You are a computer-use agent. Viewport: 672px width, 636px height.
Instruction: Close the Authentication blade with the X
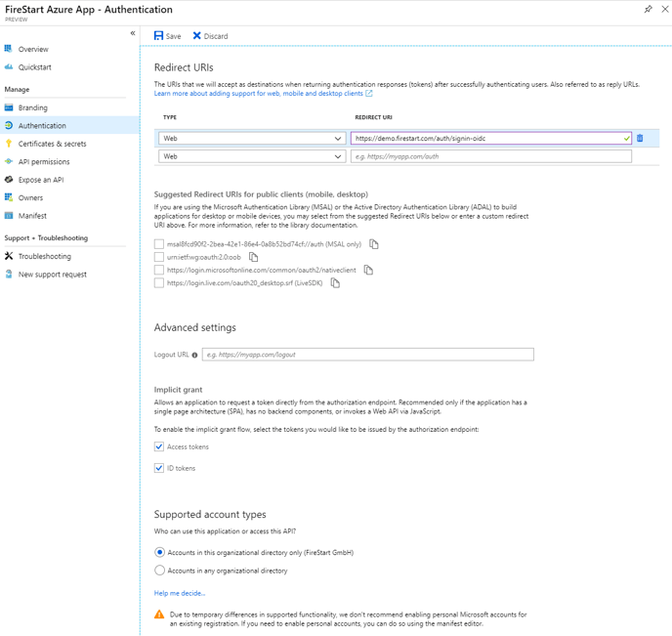(x=665, y=9)
